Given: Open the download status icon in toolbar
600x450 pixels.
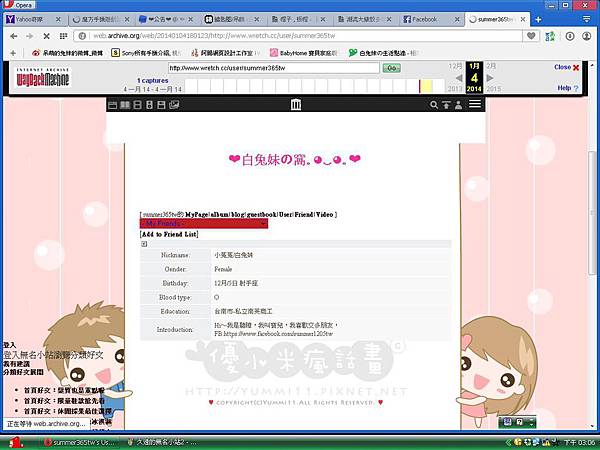Looking at the screenshot, I should click(570, 36).
